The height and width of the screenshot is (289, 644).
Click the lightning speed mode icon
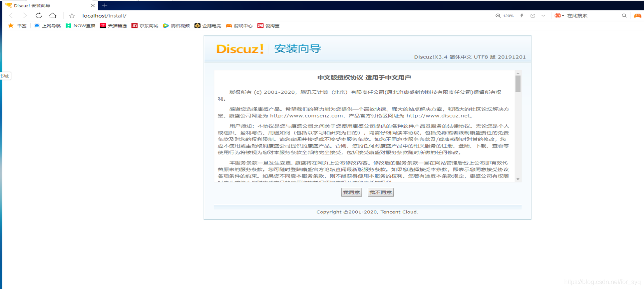click(x=522, y=16)
